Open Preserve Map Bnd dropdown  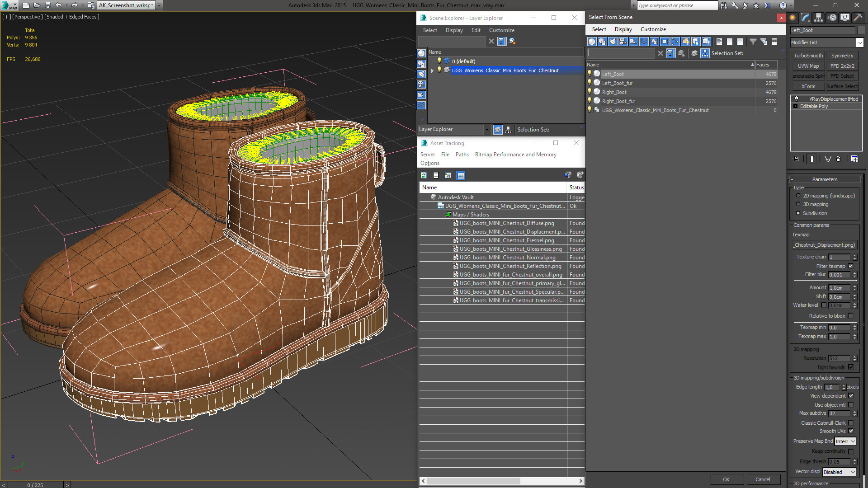(x=845, y=441)
